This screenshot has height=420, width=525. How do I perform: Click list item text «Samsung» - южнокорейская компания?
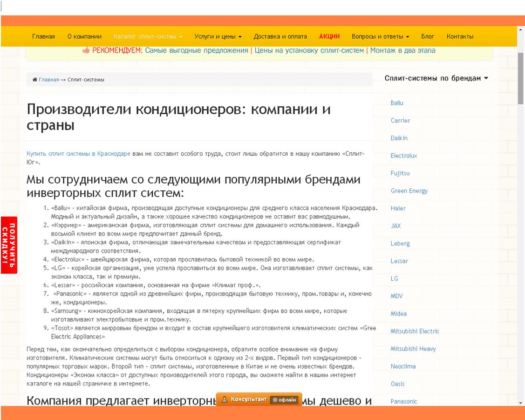pyautogui.click(x=199, y=315)
